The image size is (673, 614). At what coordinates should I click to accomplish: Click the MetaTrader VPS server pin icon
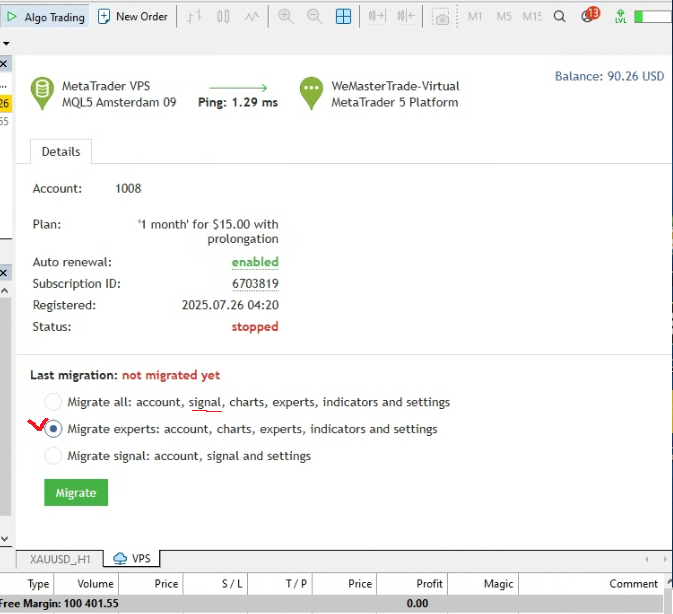point(42,93)
